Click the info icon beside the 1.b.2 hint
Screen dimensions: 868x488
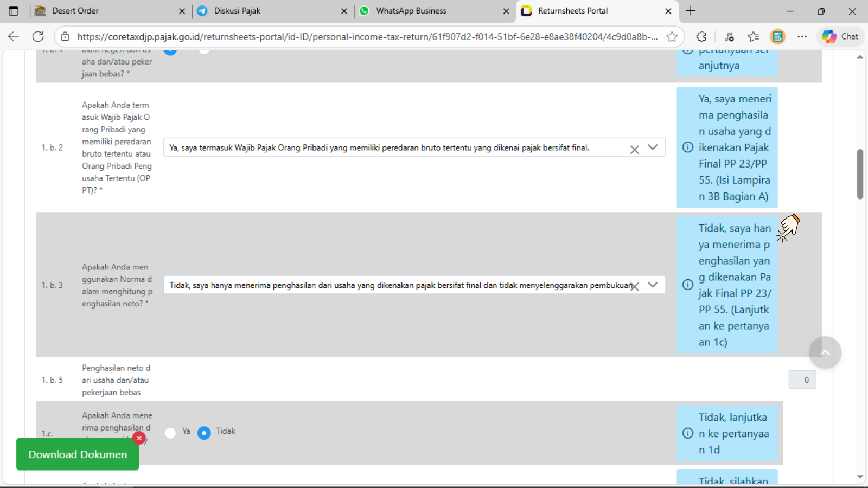(687, 147)
